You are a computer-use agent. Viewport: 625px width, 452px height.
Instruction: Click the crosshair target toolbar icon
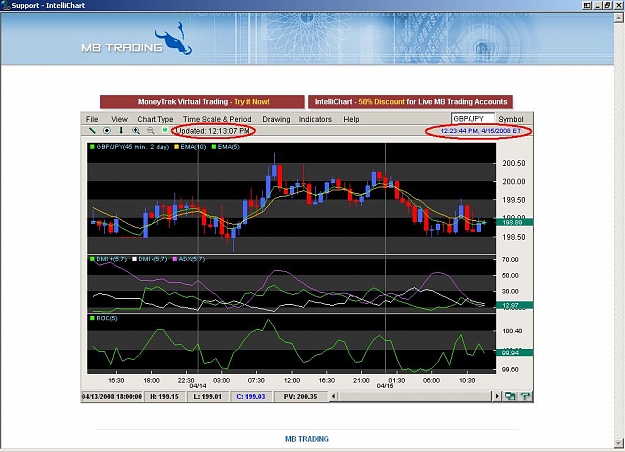coord(107,130)
